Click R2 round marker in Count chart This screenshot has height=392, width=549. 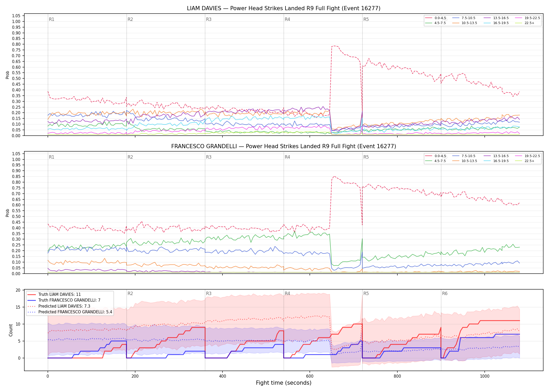point(130,293)
